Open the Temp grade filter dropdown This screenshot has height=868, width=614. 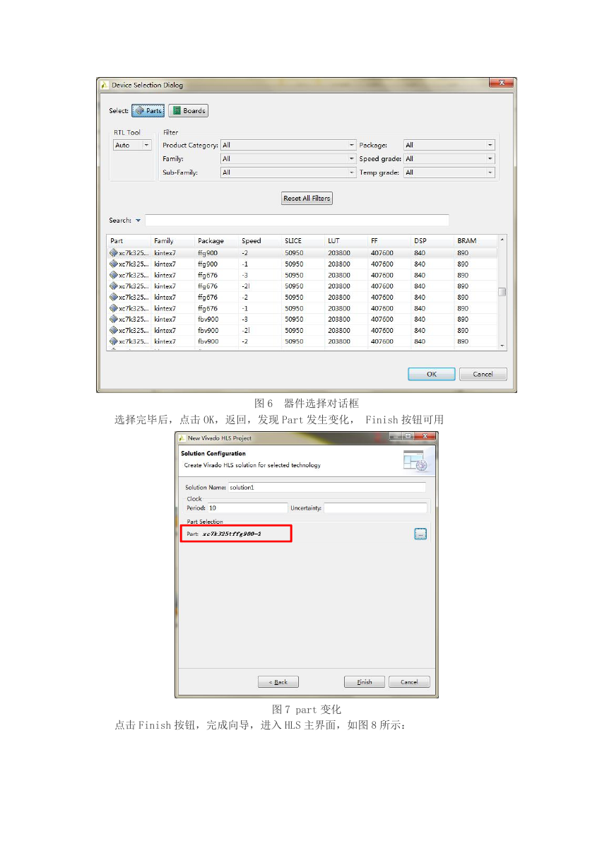[x=449, y=172]
